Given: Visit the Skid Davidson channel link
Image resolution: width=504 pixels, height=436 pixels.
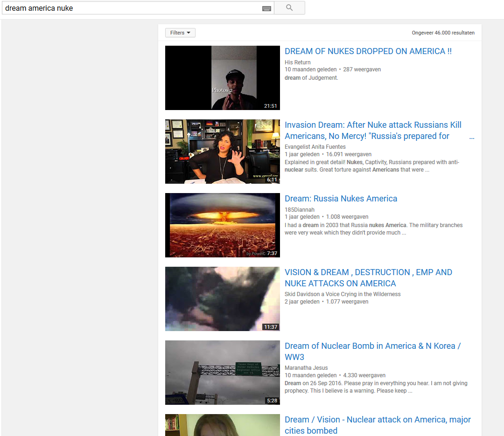Looking at the screenshot, I should tap(343, 294).
